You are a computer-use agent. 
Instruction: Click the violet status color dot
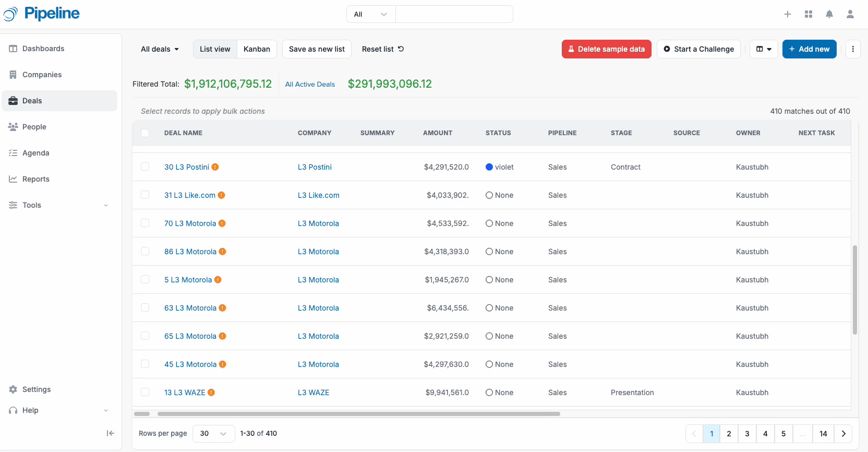tap(489, 167)
